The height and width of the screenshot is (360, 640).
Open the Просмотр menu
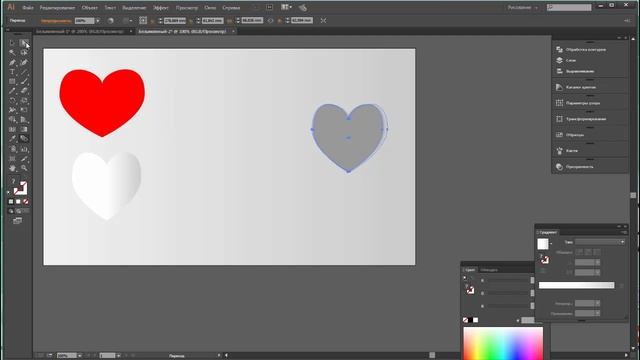[x=187, y=8]
